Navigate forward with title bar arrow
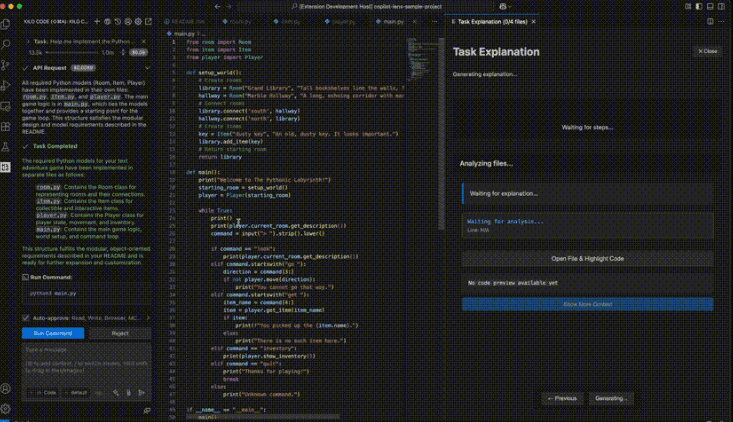 click(229, 7)
